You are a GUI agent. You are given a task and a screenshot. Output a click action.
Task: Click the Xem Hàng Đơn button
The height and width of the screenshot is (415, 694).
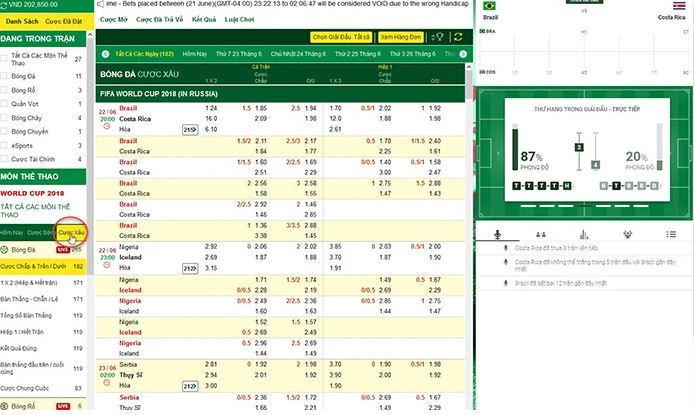click(401, 37)
